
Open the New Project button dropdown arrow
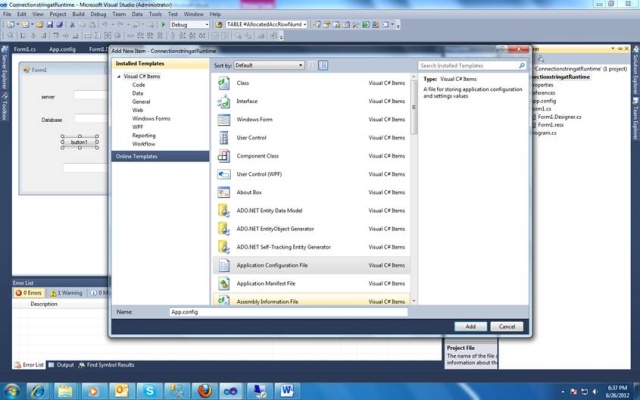tap(17, 24)
